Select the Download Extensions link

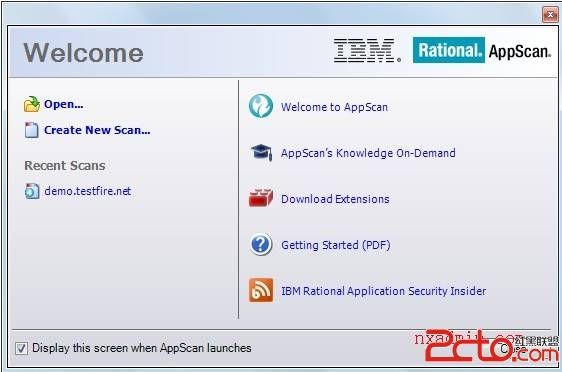pyautogui.click(x=335, y=199)
